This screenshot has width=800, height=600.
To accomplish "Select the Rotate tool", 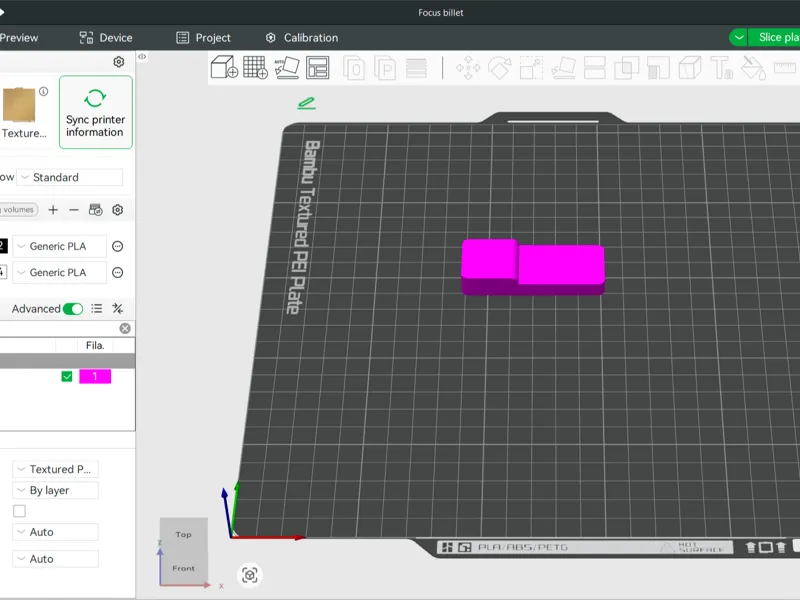I will click(499, 68).
